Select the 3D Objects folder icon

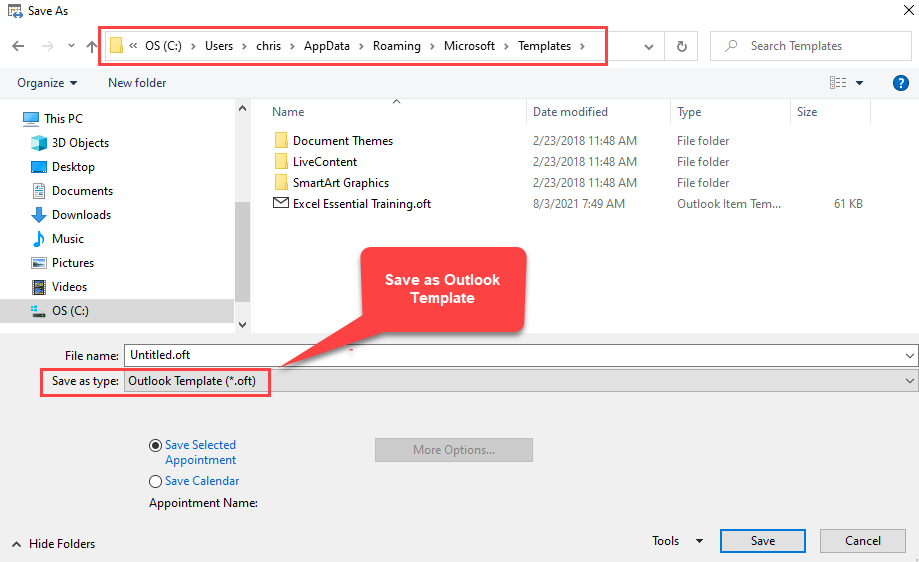tap(39, 143)
